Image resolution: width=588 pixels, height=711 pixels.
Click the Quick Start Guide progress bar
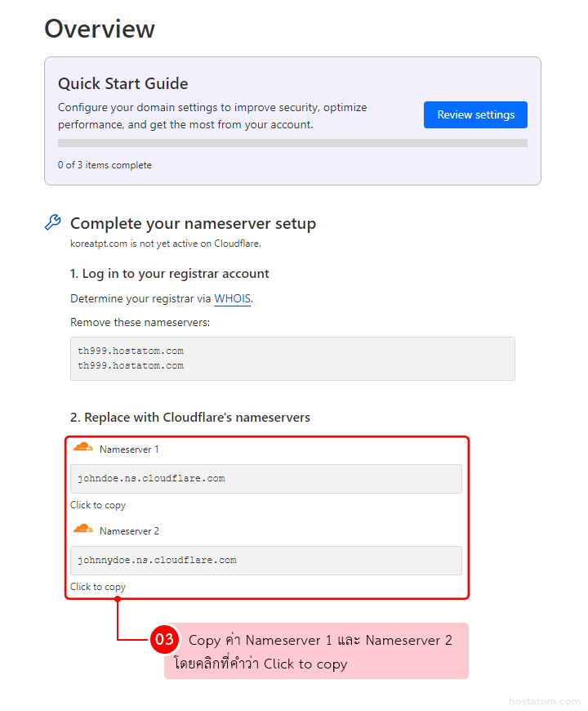coord(292,143)
